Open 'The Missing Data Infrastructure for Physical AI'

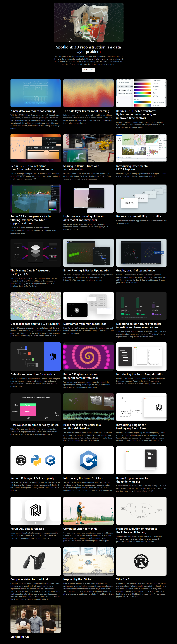(x=31, y=272)
